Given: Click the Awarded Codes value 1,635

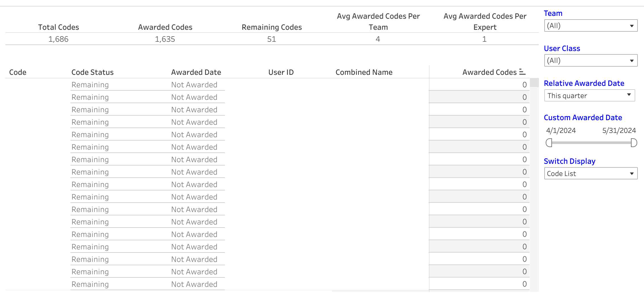Looking at the screenshot, I should 165,39.
